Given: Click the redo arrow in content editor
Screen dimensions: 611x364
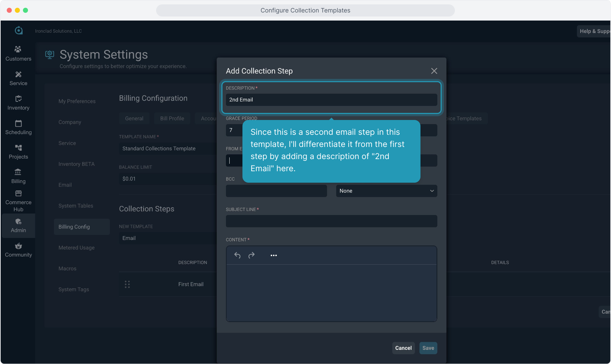Looking at the screenshot, I should [x=252, y=255].
